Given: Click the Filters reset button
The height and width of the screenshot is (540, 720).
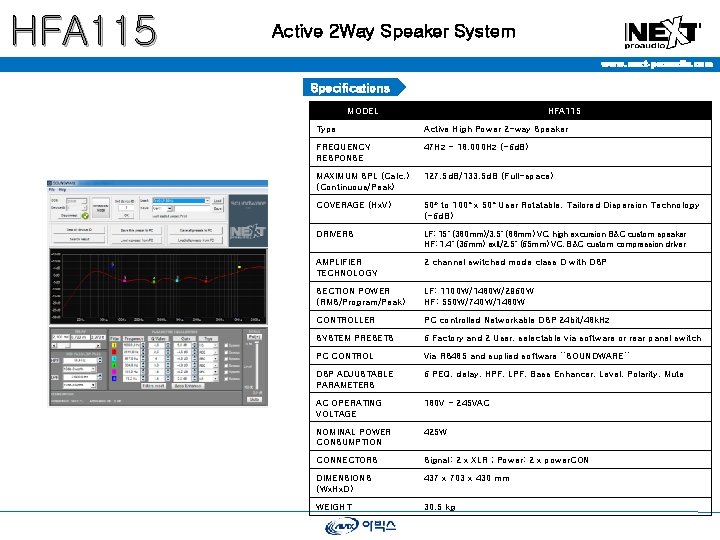Looking at the screenshot, I should (x=153, y=386).
